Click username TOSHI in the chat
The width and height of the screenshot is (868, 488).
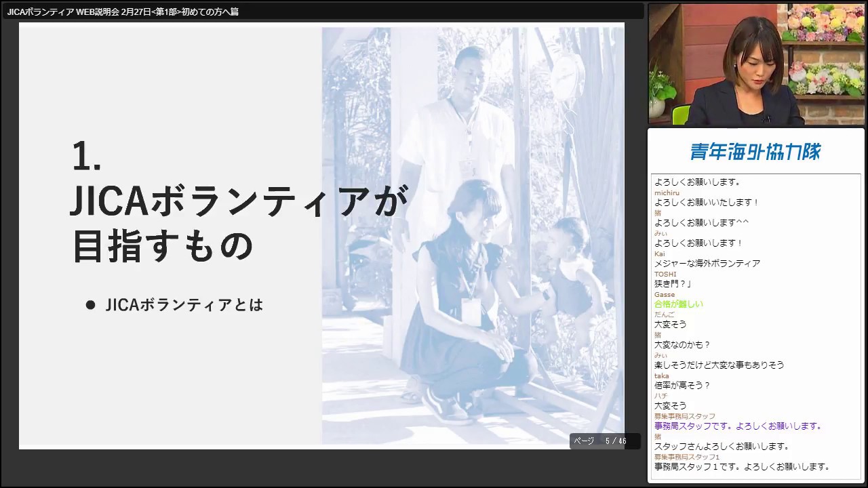click(x=665, y=274)
